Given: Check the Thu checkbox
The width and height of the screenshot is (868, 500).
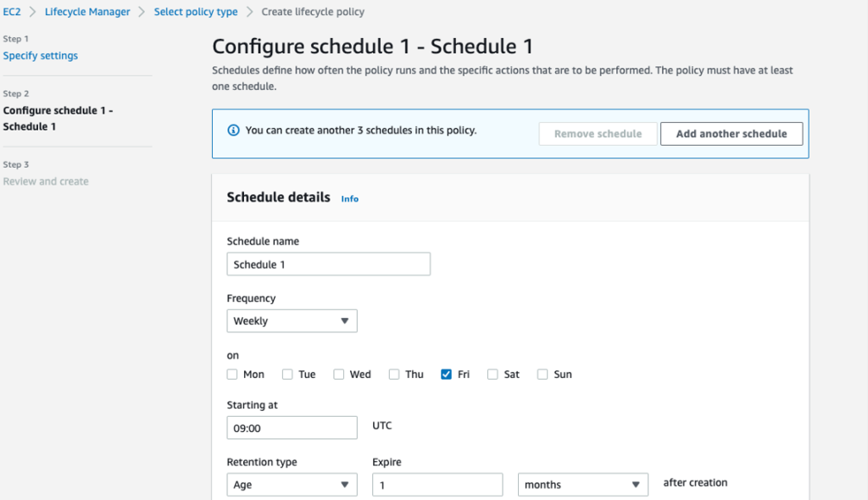Looking at the screenshot, I should tap(393, 374).
